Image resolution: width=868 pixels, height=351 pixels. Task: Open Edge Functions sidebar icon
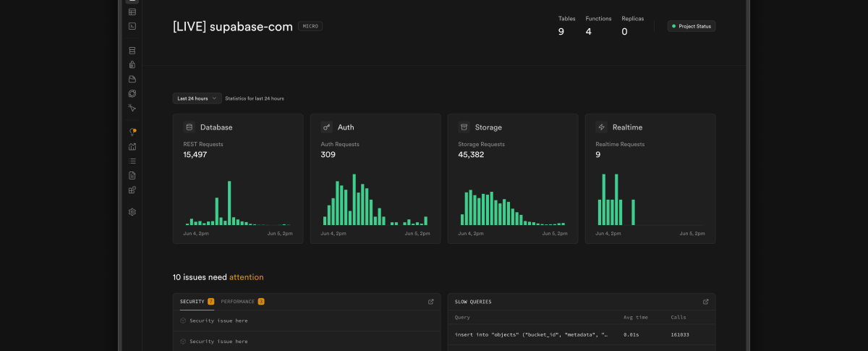click(132, 93)
